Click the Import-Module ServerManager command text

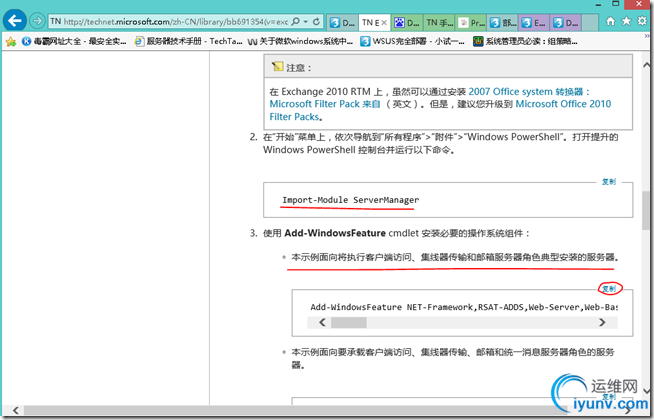350,200
